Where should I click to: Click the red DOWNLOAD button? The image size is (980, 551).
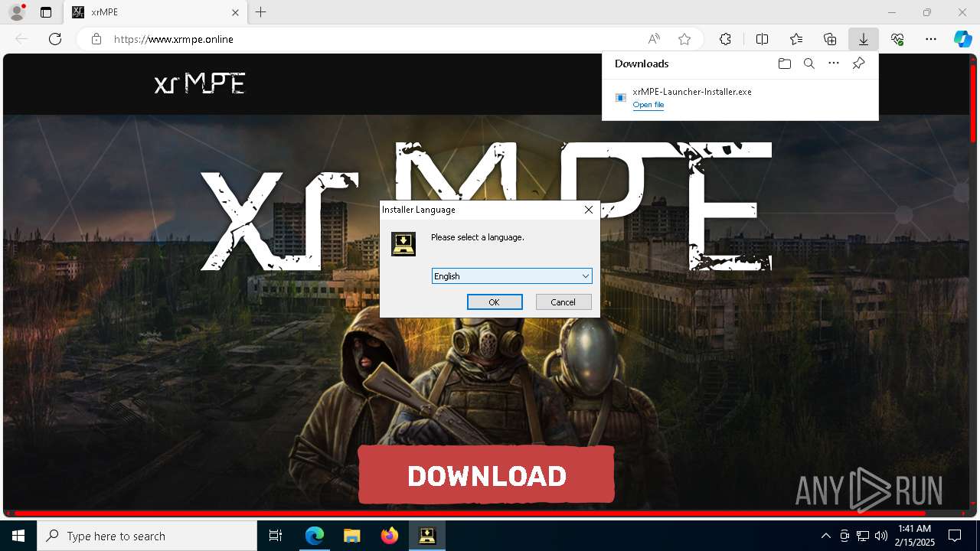pos(486,475)
